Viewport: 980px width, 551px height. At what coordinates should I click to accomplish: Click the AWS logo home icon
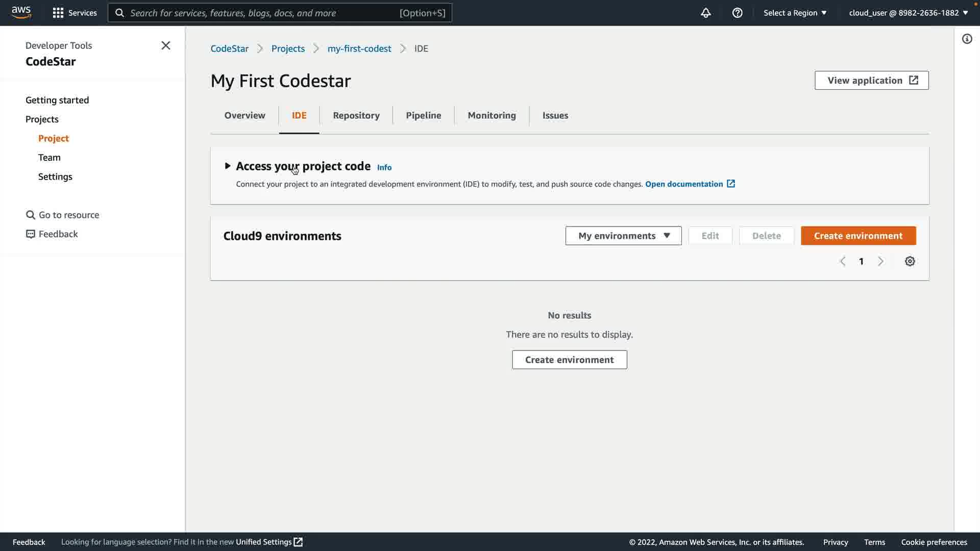pos(21,12)
